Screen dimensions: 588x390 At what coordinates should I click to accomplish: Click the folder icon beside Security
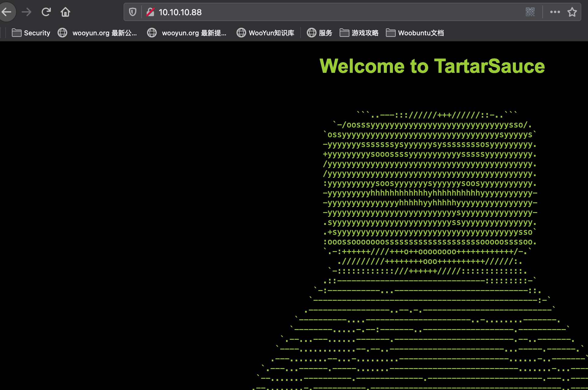click(x=16, y=33)
